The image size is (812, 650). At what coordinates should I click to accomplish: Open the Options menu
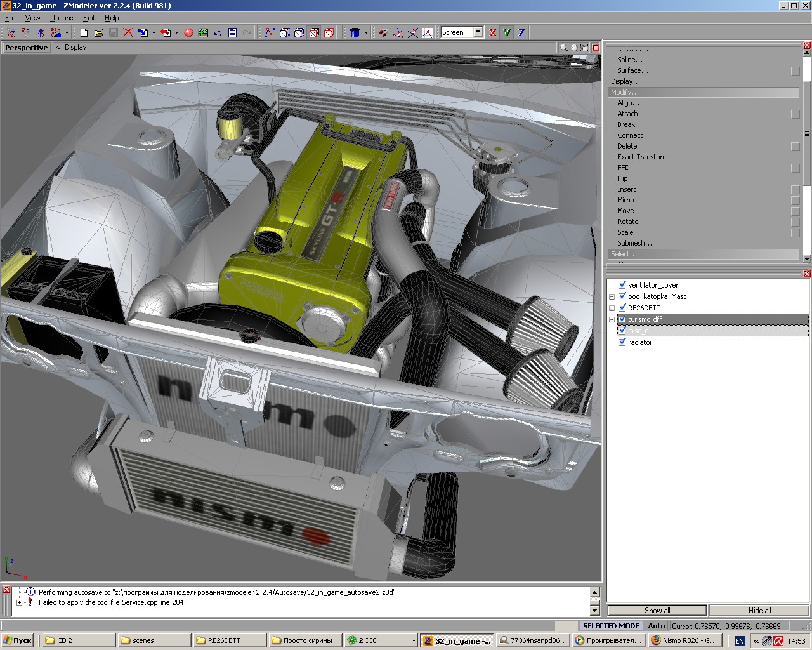pos(62,18)
